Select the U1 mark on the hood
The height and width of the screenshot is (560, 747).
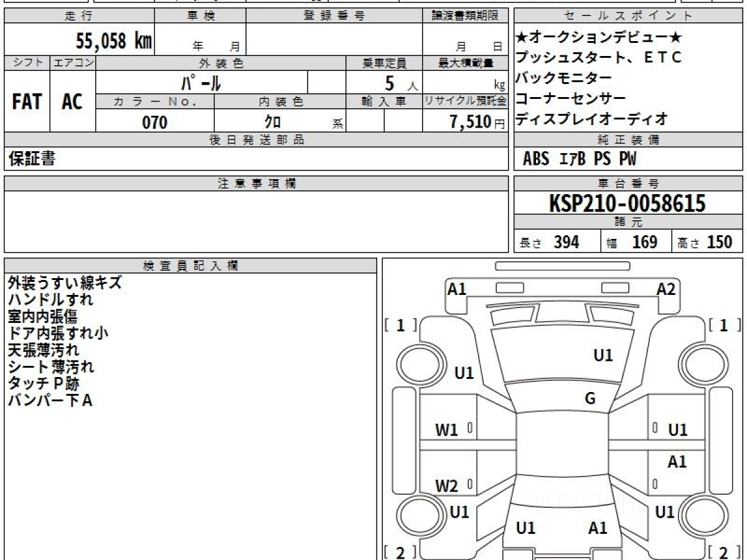click(x=603, y=355)
